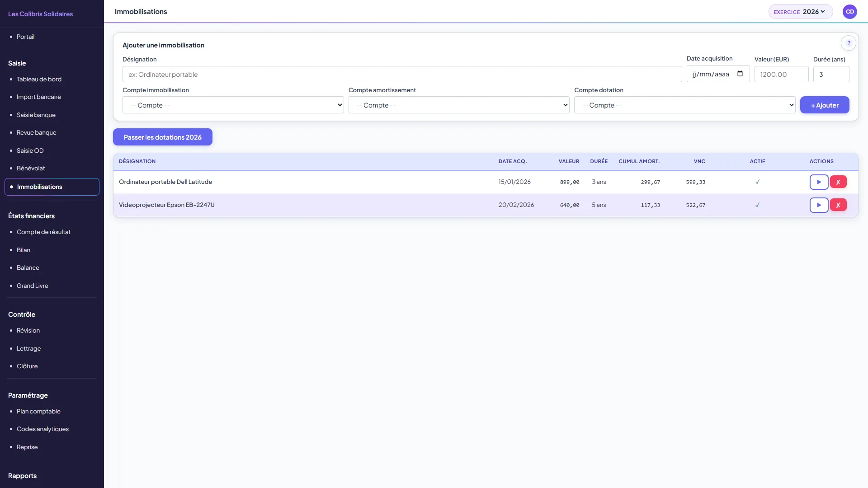Viewport: 868px width, 488px height.
Task: Click Passer les dotations 2026 button
Action: [163, 137]
